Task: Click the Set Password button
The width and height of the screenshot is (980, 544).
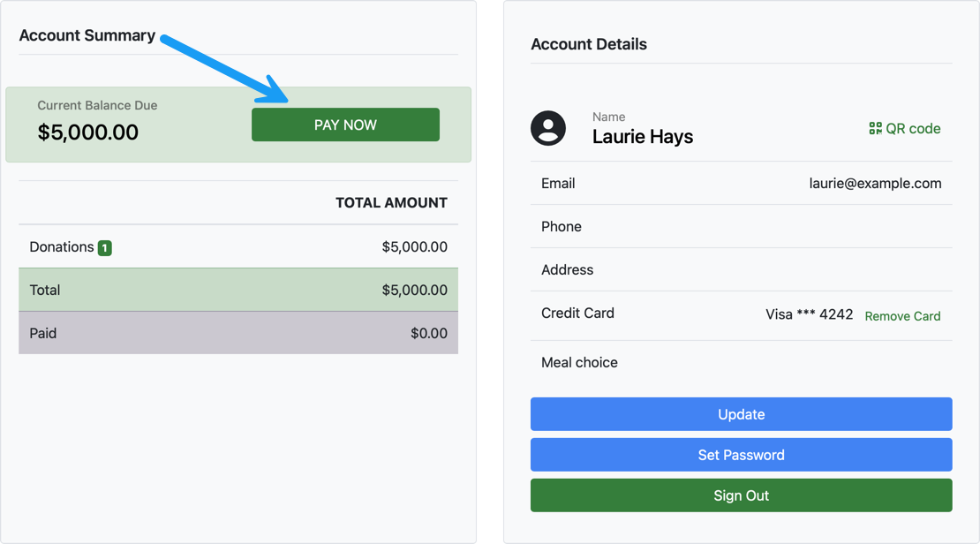Action: [741, 455]
